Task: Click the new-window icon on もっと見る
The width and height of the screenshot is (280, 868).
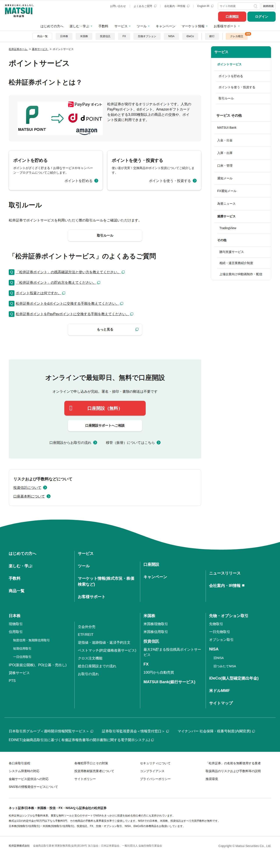Action: click(137, 330)
